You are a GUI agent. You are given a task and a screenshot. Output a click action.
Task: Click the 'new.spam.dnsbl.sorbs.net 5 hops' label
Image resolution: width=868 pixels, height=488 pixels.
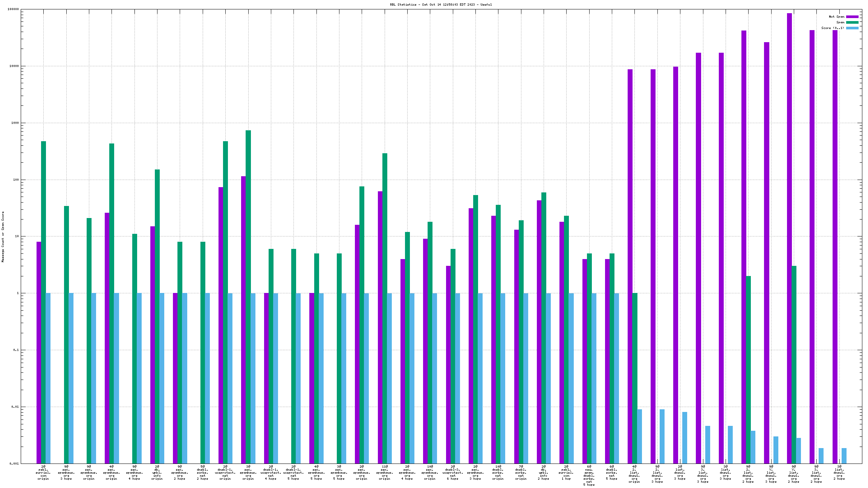click(589, 476)
